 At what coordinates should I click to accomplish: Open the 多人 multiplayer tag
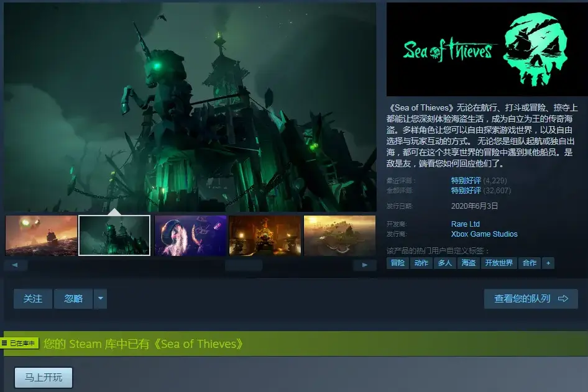[445, 263]
